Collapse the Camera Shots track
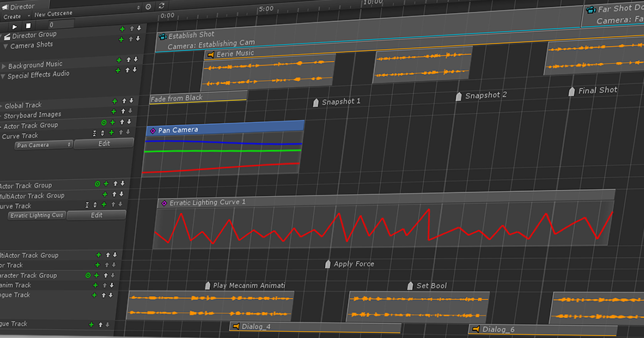Viewport: 644px width, 338px height. point(5,46)
